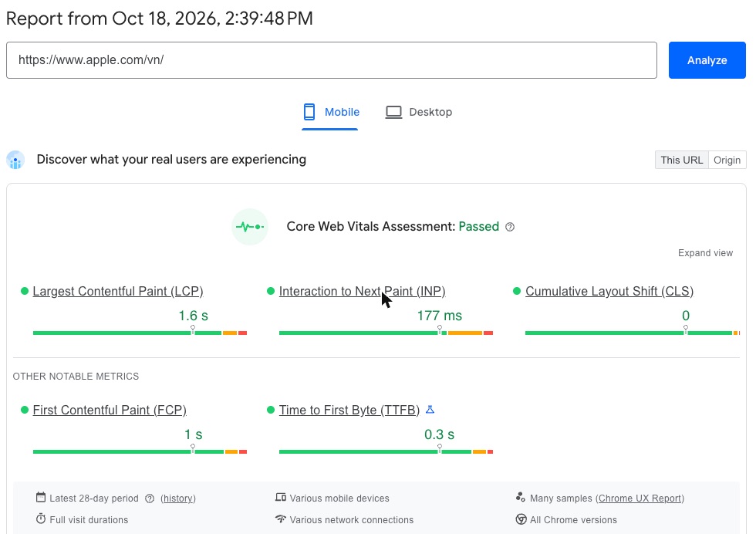Click the green status dot beside LCP
The width and height of the screenshot is (756, 534).
click(x=25, y=291)
